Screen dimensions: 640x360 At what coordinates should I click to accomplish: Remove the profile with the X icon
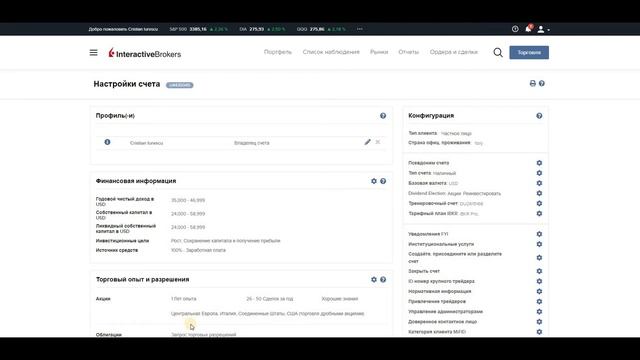(x=378, y=142)
